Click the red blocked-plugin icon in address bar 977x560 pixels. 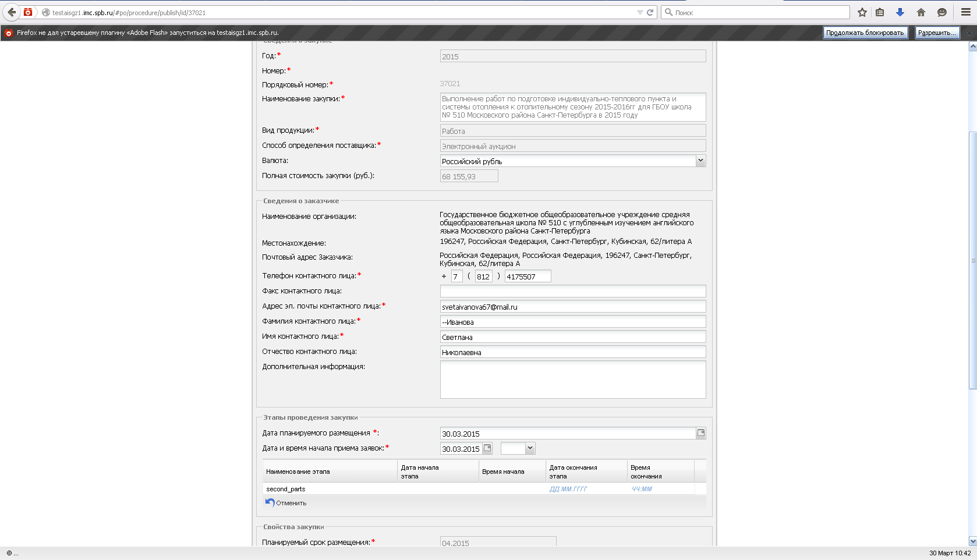(28, 12)
